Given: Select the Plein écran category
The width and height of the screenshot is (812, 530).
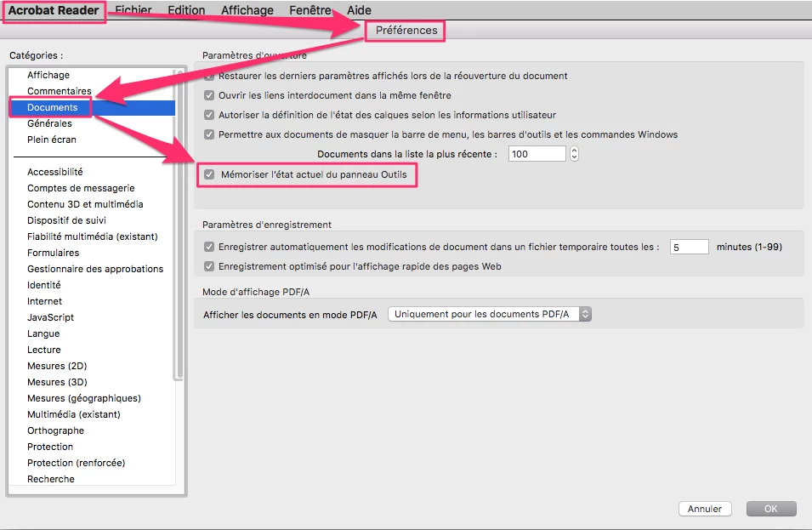Looking at the screenshot, I should click(52, 140).
